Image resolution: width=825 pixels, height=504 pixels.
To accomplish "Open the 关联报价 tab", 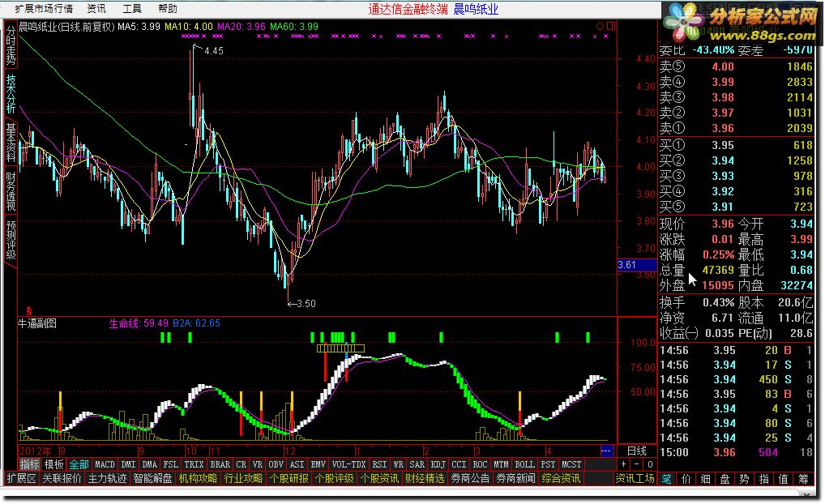I will click(62, 478).
